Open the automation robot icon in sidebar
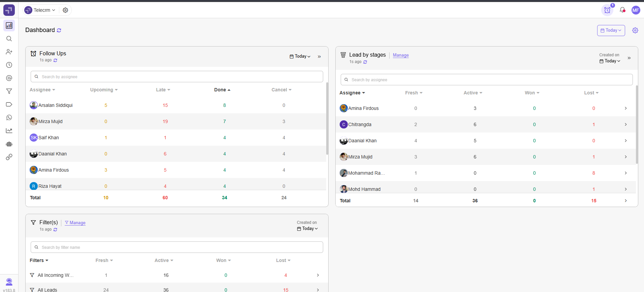This screenshot has width=644, height=292. pyautogui.click(x=9, y=144)
